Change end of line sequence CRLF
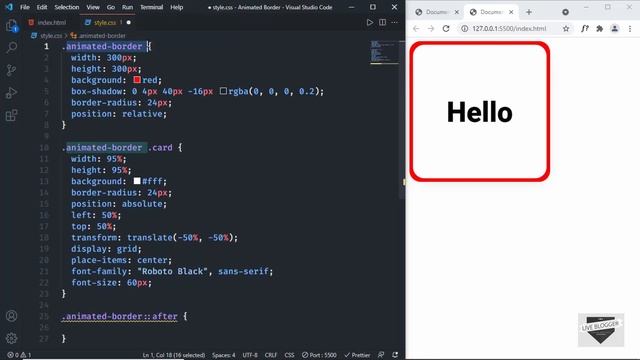640x360 pixels. coord(271,355)
